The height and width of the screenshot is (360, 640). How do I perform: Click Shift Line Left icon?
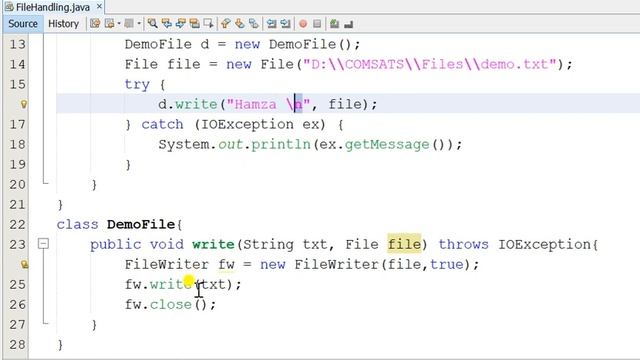coord(271,24)
